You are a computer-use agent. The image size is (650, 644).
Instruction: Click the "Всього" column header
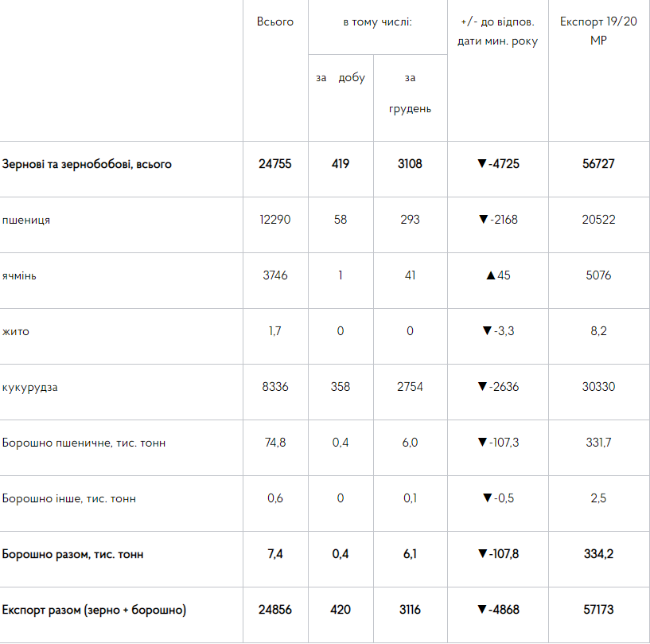(x=275, y=21)
